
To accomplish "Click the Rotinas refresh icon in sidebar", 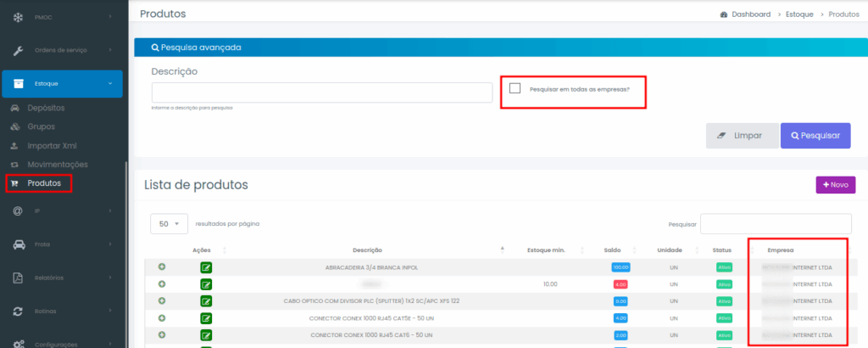I will 17,312.
